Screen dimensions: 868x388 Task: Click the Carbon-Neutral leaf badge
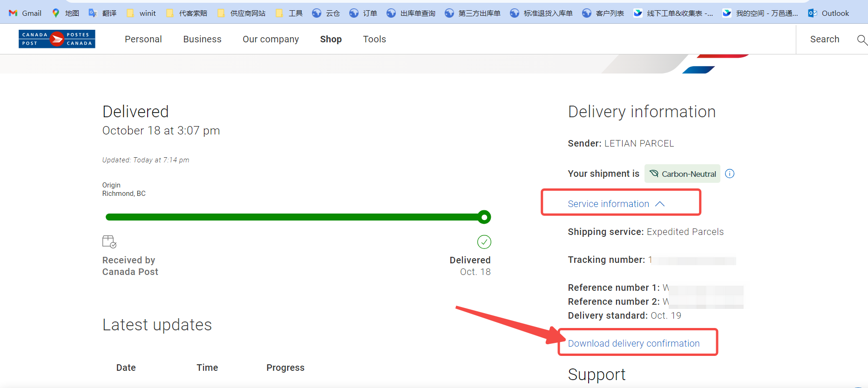[x=682, y=174]
